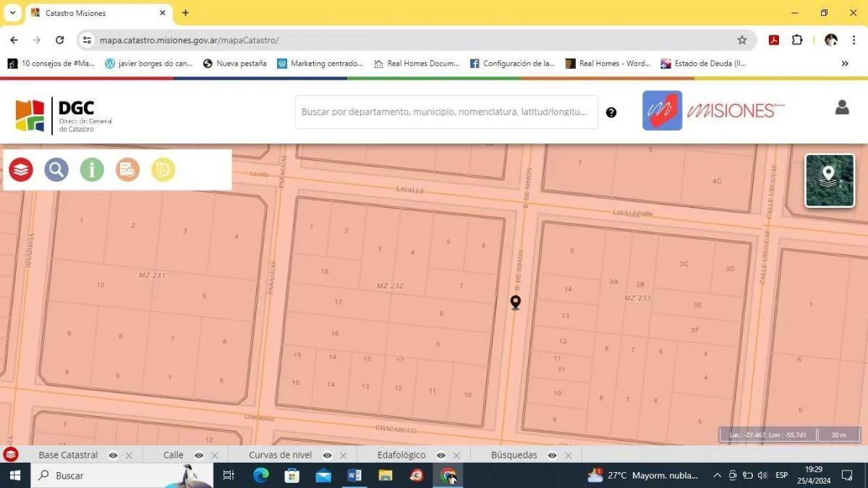Close the Edafológico layer
This screenshot has height=488, width=868.
456,455
